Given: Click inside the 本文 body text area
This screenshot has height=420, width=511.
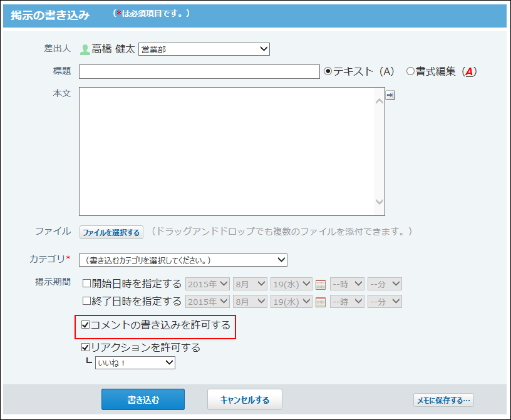Looking at the screenshot, I should (227, 151).
